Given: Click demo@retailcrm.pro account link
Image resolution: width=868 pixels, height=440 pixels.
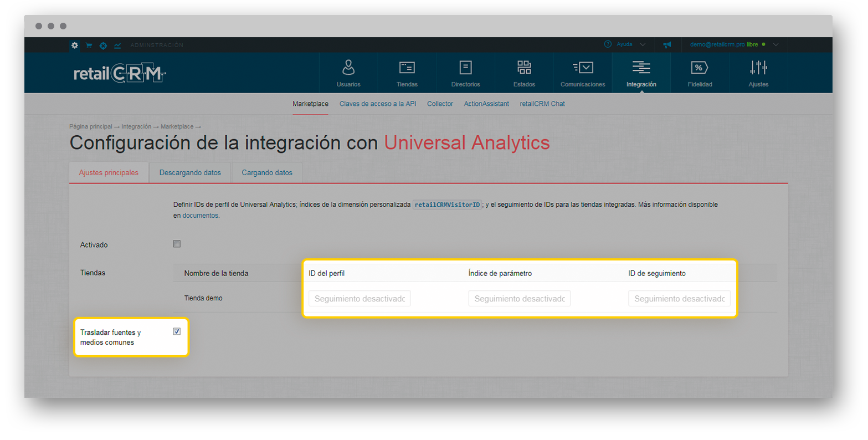Looking at the screenshot, I should click(x=717, y=44).
